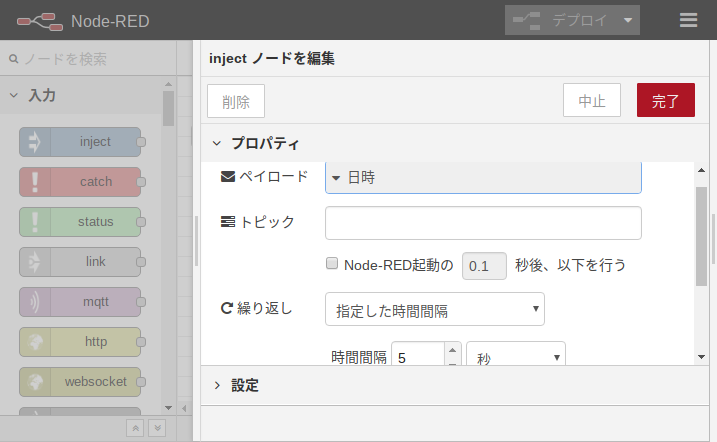Select the http node in palette
The image size is (717, 442).
coord(81,342)
